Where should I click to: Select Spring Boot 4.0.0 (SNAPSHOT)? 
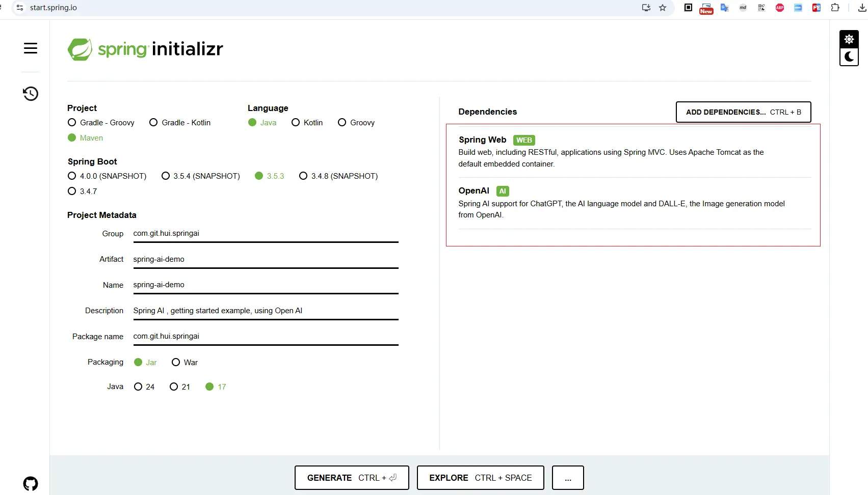pyautogui.click(x=72, y=176)
